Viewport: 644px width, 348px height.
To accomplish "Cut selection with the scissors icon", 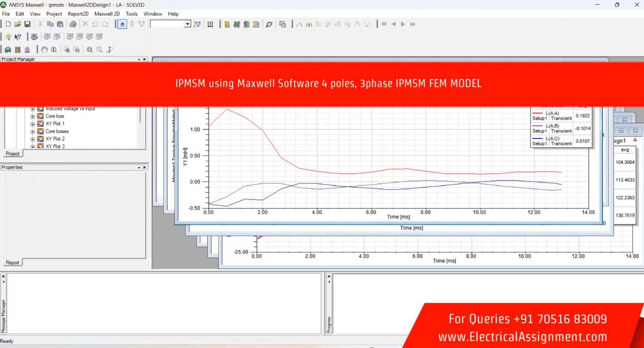I will pos(40,24).
